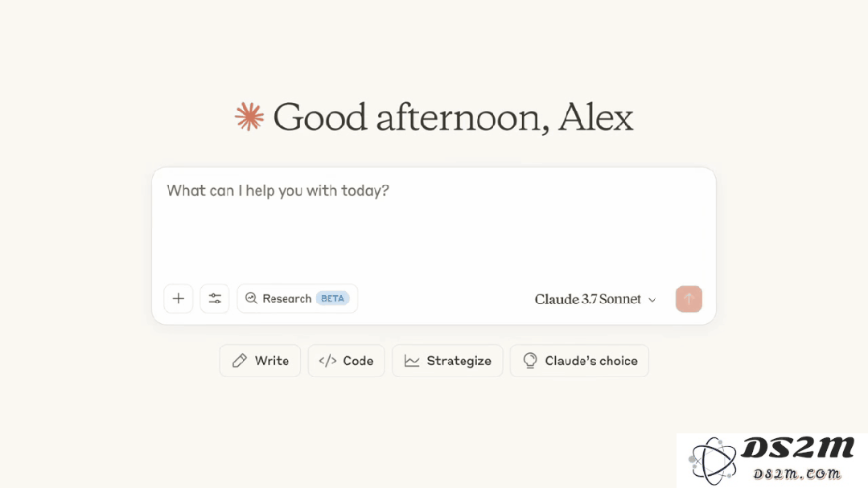The width and height of the screenshot is (868, 488).
Task: Expand the chevron next to model name
Action: [652, 300]
